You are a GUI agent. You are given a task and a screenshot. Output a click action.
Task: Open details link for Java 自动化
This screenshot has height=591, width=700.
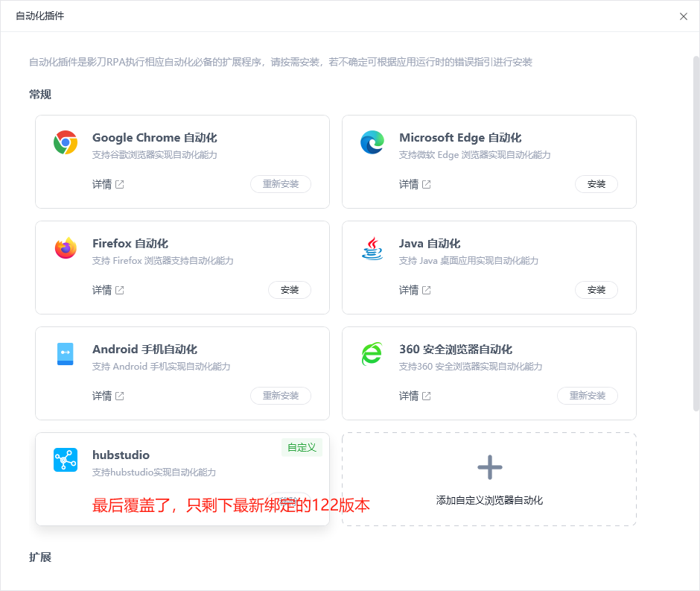point(415,290)
